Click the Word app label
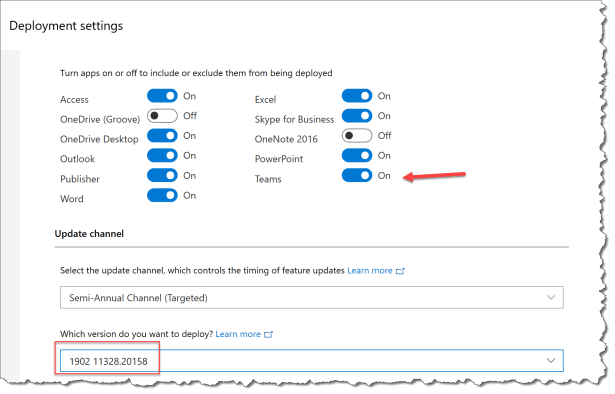 (x=72, y=199)
